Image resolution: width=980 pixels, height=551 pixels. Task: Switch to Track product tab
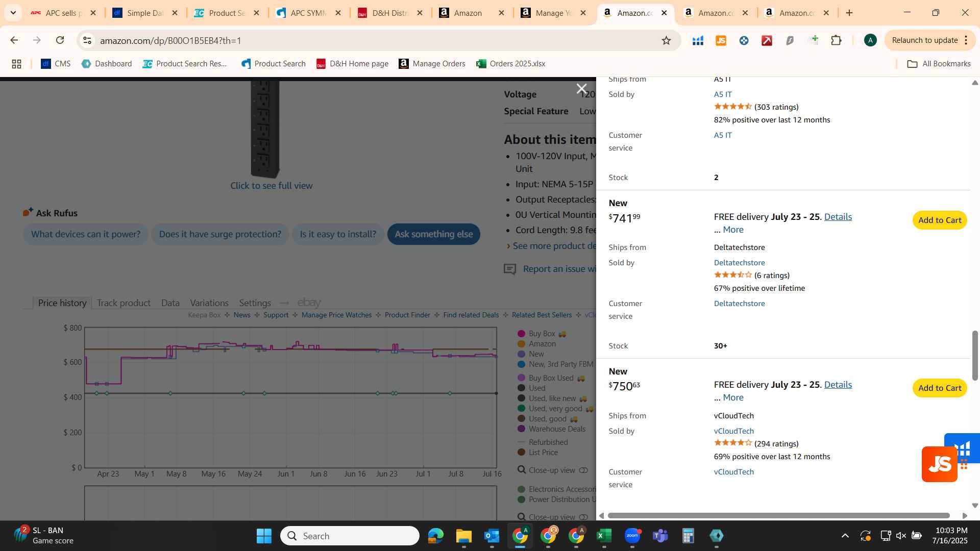(x=124, y=303)
